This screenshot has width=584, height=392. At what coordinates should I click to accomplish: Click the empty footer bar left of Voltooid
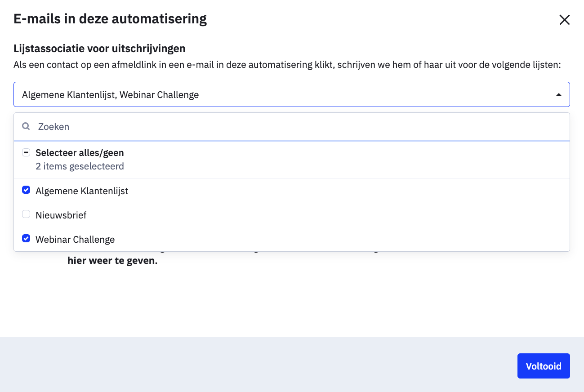[259, 365]
